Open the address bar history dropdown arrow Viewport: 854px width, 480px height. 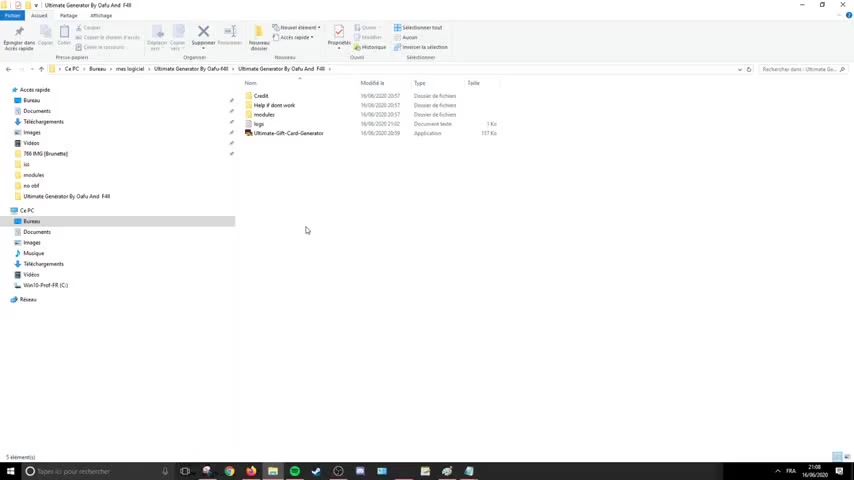[739, 69]
